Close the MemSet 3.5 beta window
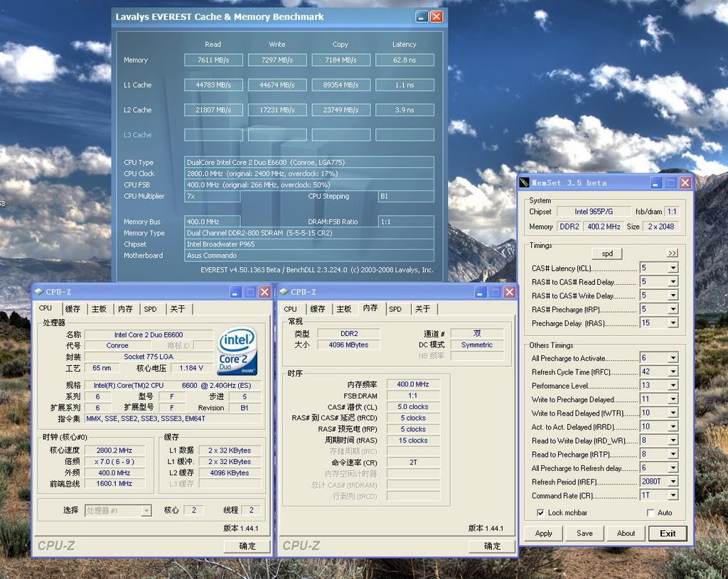 pyautogui.click(x=685, y=183)
